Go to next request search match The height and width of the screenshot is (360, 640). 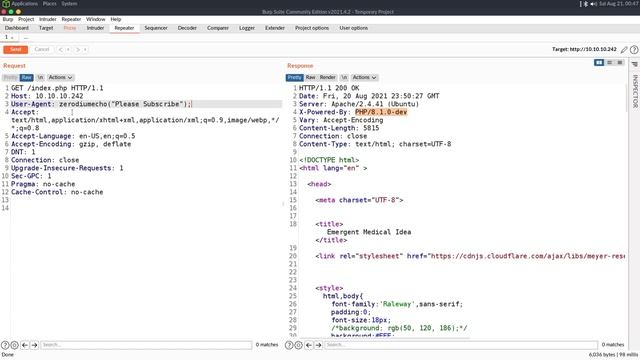click(34, 345)
